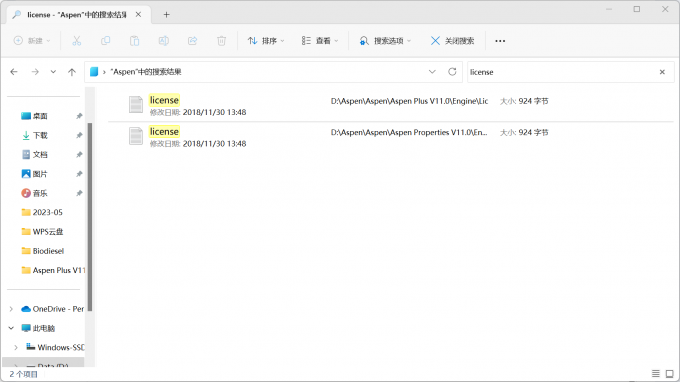Switch to details view icon in status bar
Screen dimensions: 680x382
pos(656,373)
